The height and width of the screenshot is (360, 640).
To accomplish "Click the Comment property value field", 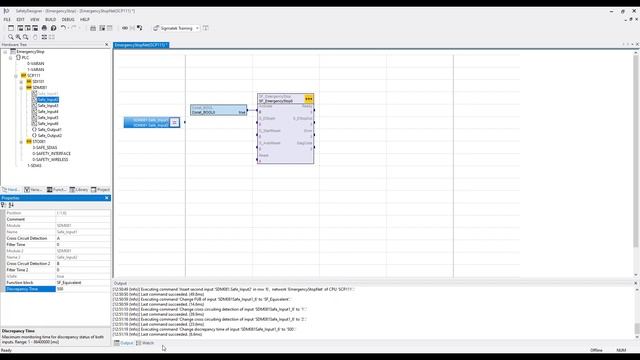I will point(83,220).
